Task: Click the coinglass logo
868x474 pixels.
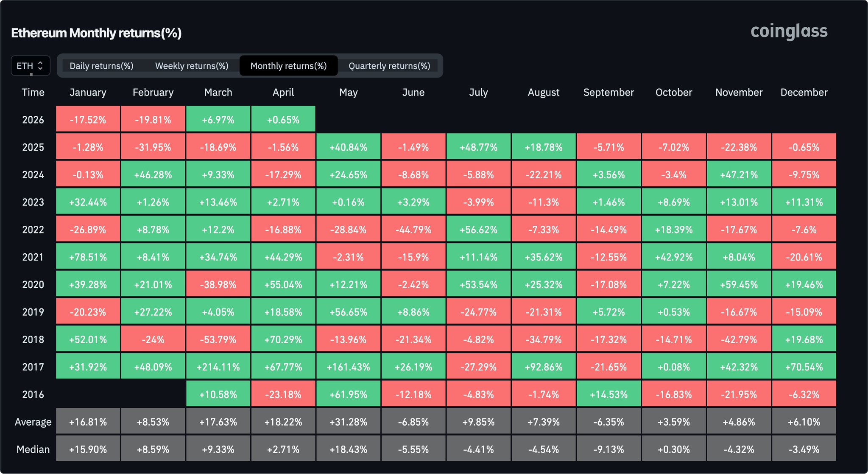Action: 789,31
